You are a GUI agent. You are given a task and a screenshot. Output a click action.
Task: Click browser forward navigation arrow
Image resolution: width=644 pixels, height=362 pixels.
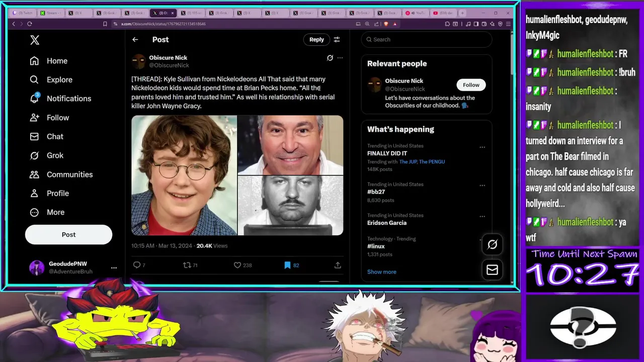(21, 24)
